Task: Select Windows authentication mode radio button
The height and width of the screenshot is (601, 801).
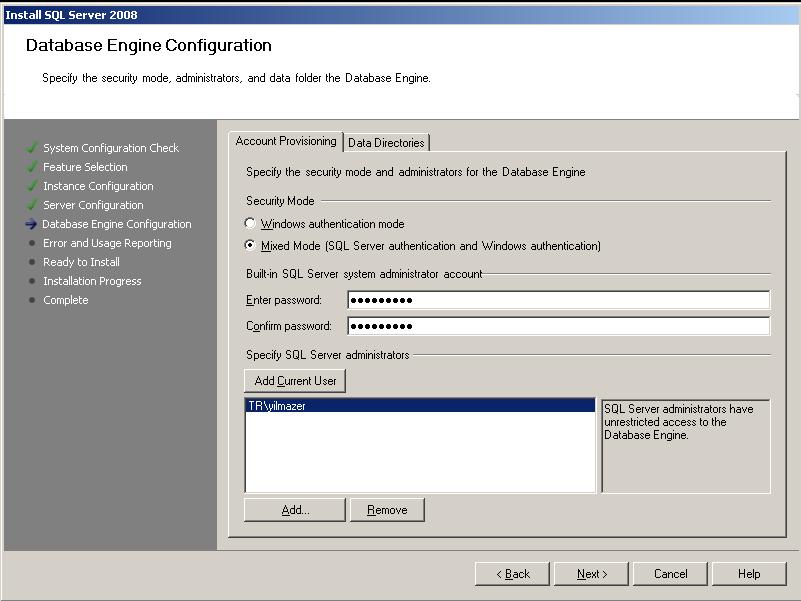Action: [250, 223]
